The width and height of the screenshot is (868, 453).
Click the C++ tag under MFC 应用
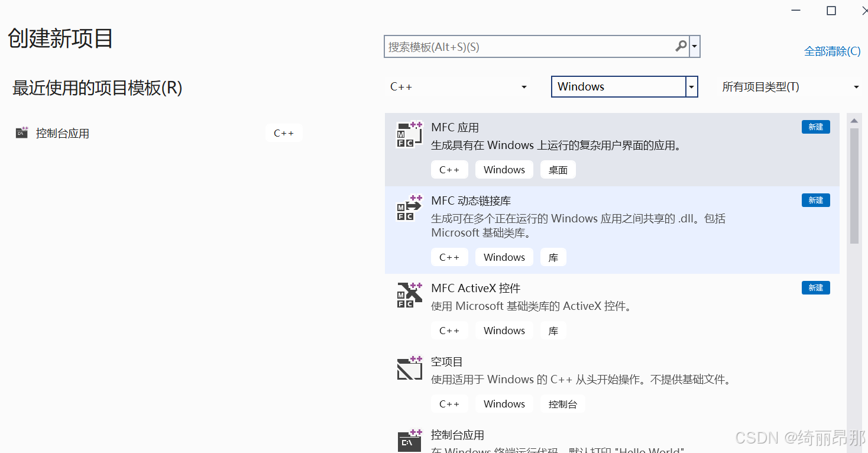pos(449,170)
